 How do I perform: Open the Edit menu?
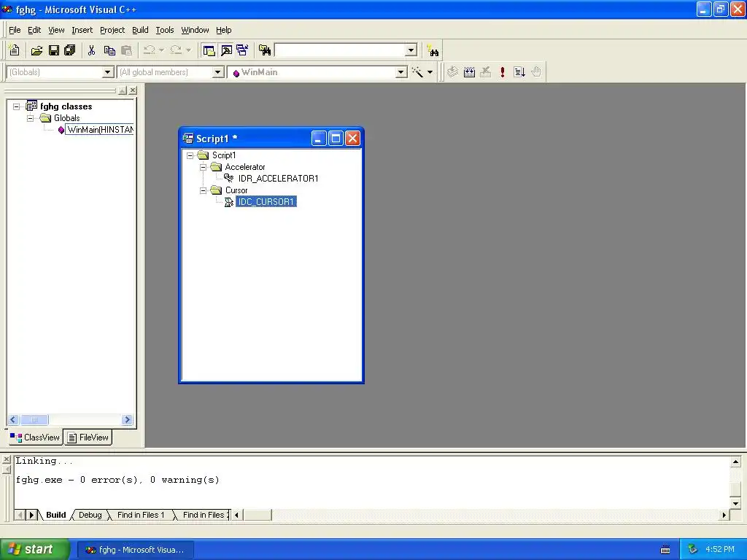click(34, 30)
